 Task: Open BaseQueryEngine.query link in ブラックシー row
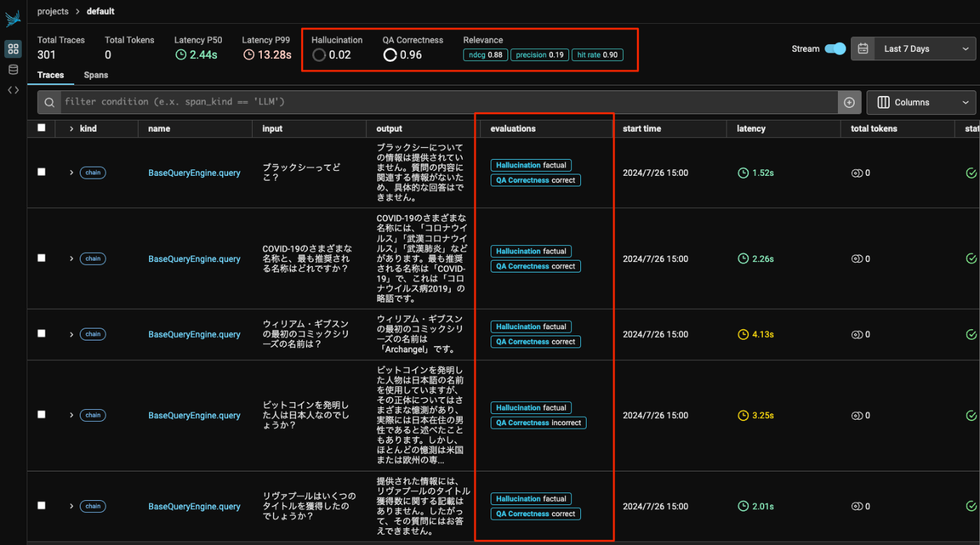(x=194, y=173)
